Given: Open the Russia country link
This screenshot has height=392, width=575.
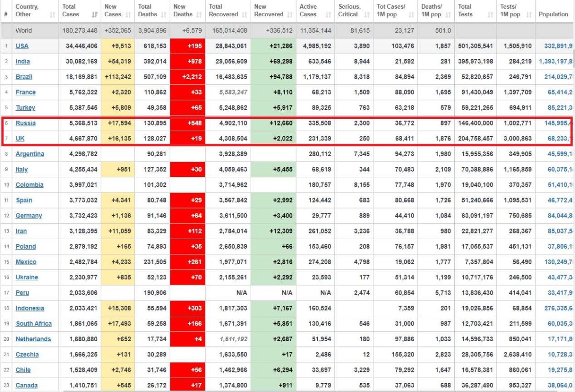Looking at the screenshot, I should click(25, 123).
